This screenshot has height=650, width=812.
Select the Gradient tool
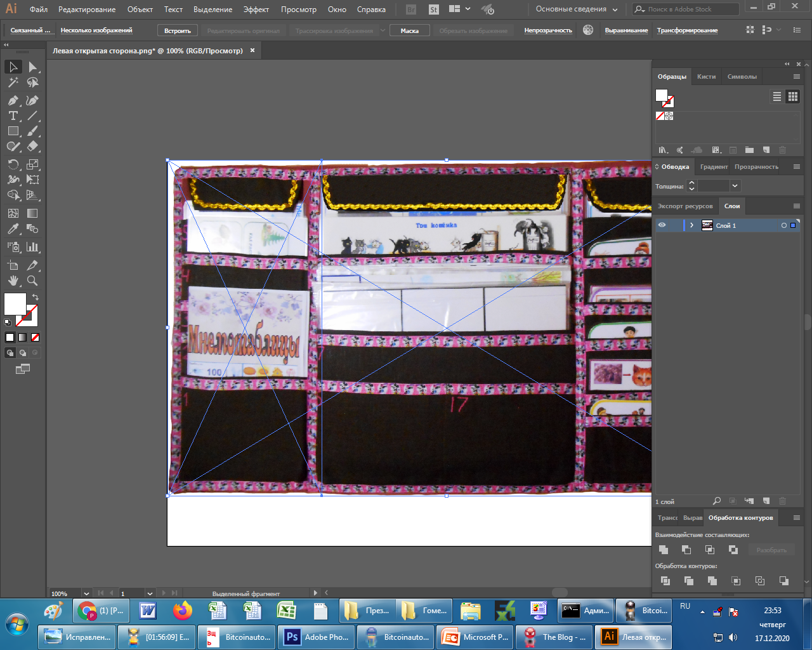click(33, 213)
